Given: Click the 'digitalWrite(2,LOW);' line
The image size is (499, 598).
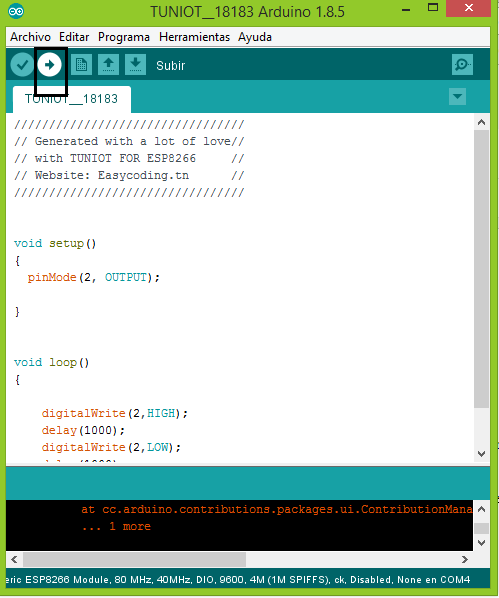Looking at the screenshot, I should 111,447.
